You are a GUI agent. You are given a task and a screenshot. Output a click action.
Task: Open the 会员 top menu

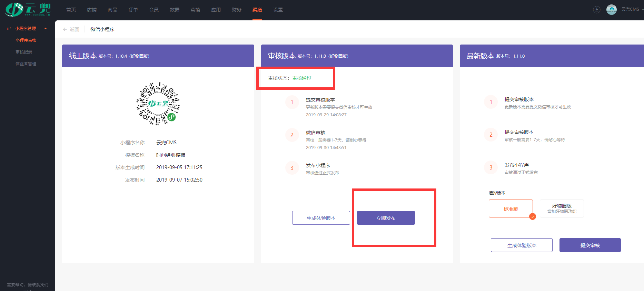pos(154,10)
